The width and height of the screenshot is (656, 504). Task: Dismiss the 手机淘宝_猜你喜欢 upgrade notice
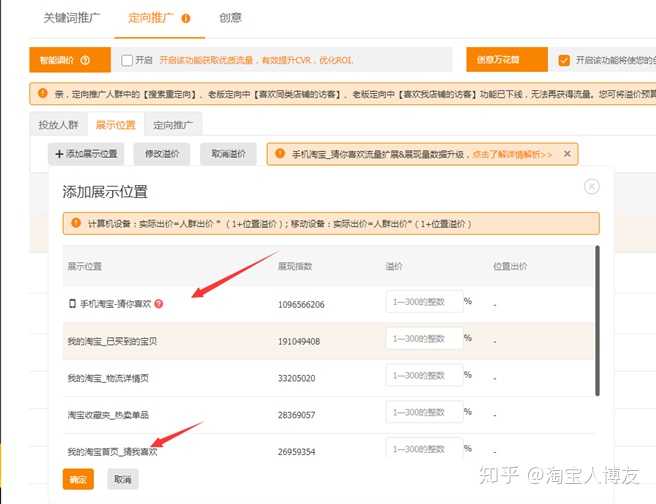pos(567,154)
